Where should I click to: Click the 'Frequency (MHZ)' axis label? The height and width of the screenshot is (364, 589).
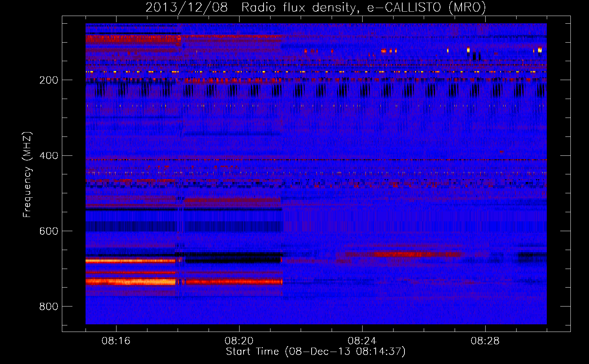pos(27,174)
